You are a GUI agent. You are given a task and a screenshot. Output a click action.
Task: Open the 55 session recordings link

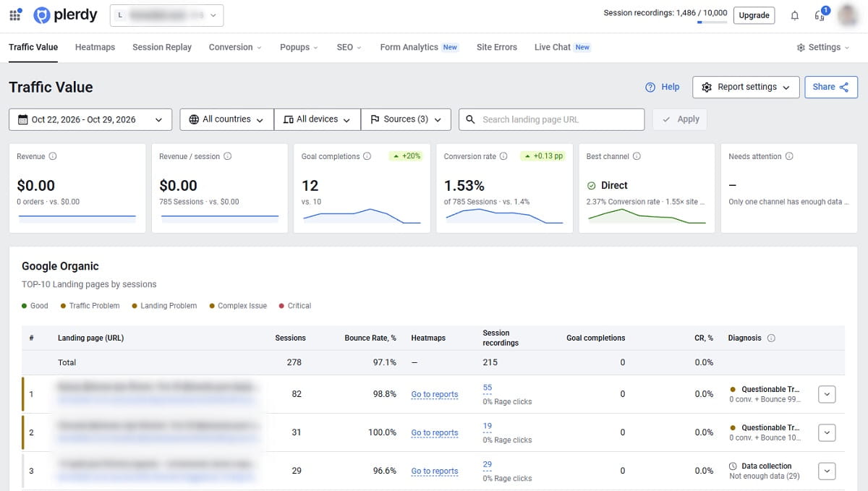tap(488, 388)
